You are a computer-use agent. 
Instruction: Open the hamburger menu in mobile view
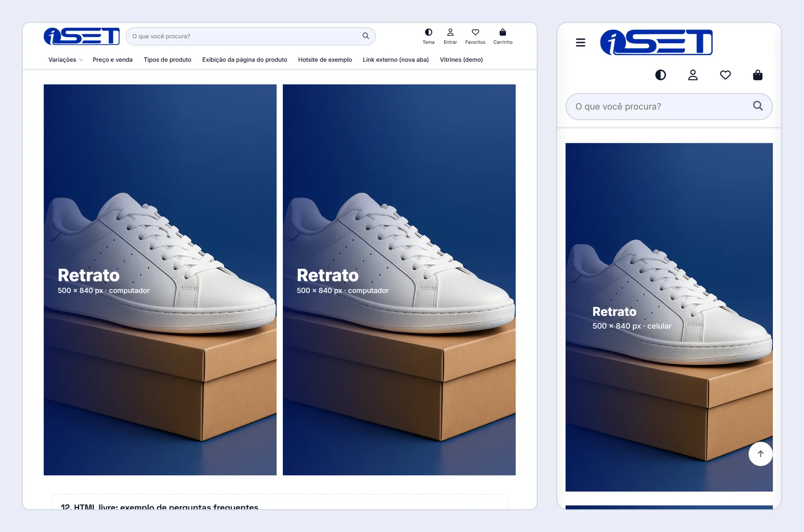[x=580, y=43]
